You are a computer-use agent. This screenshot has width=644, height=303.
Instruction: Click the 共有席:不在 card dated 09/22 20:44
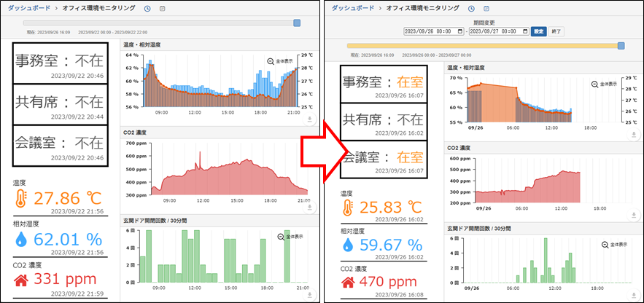point(61,104)
